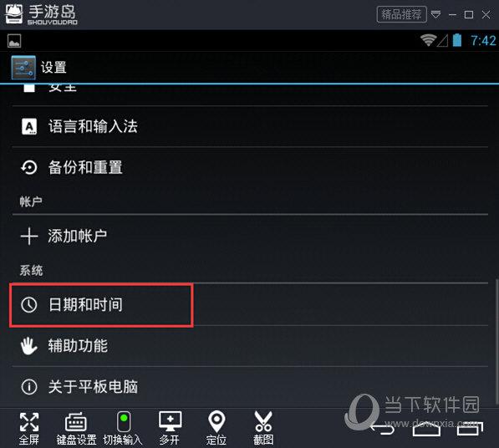Open the recent apps button
Image resolution: width=499 pixels, height=448 pixels.
tap(470, 429)
